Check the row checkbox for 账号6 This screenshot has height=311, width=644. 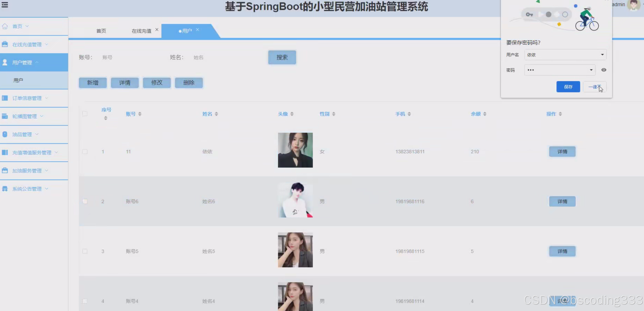point(85,201)
